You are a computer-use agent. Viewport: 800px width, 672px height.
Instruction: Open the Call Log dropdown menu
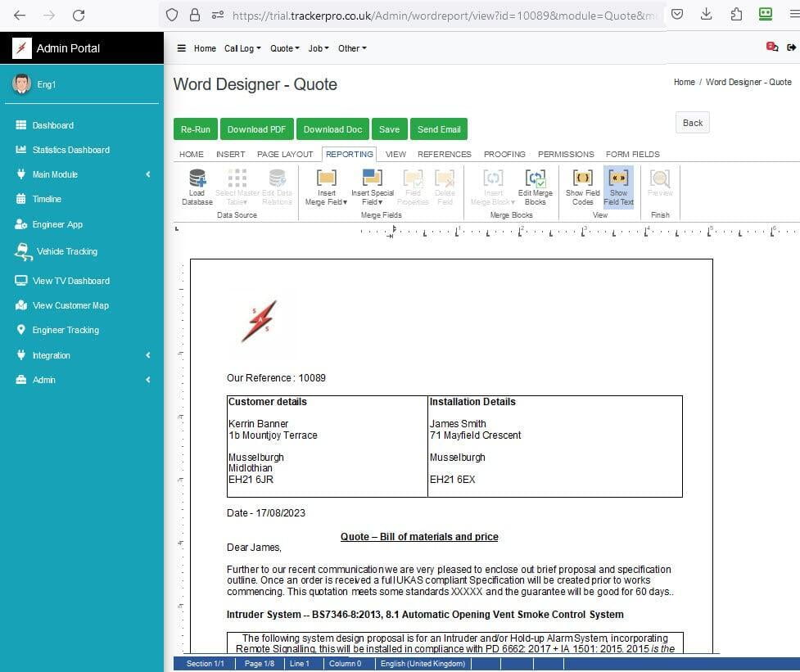click(242, 48)
